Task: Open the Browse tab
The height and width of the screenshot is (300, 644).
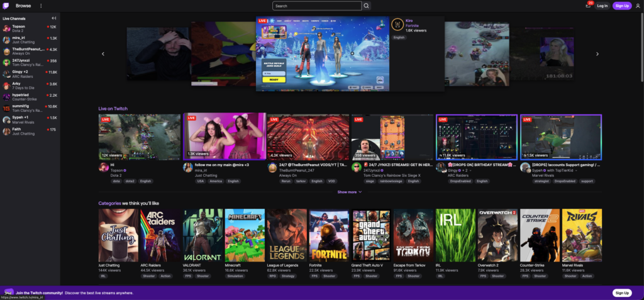Action: point(23,6)
